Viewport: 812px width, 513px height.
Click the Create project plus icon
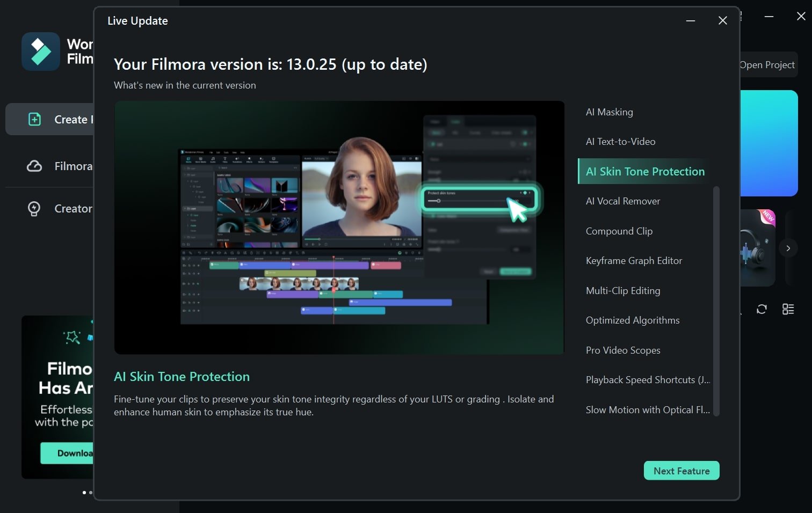coord(34,119)
